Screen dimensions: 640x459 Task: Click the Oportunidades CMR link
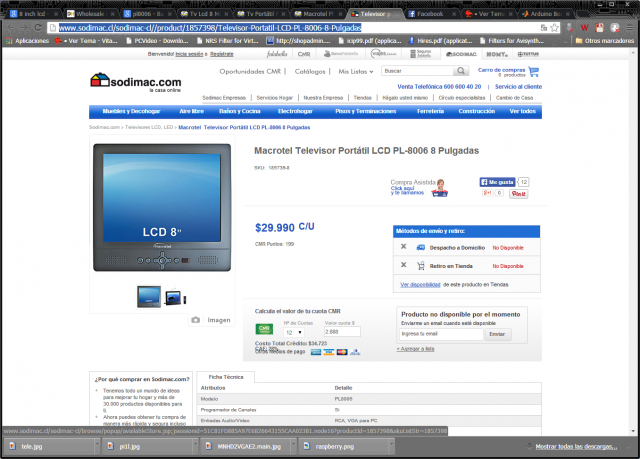(250, 71)
